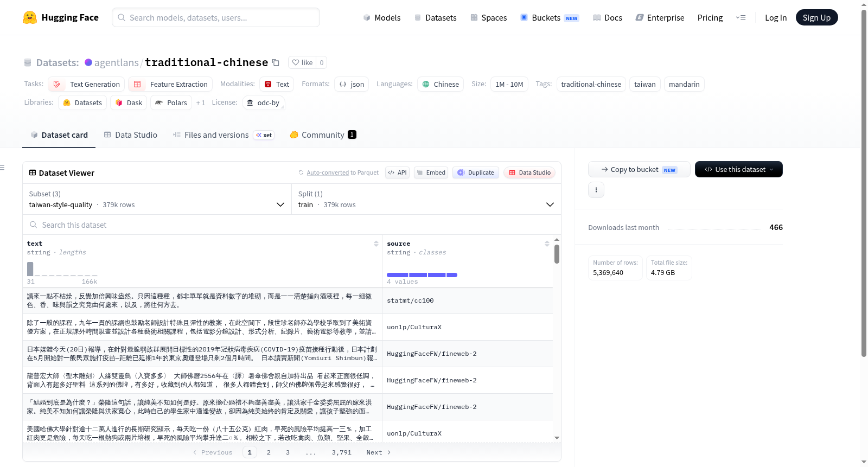Image resolution: width=868 pixels, height=467 pixels.
Task: Show the +1 more libraries
Action: tap(201, 103)
